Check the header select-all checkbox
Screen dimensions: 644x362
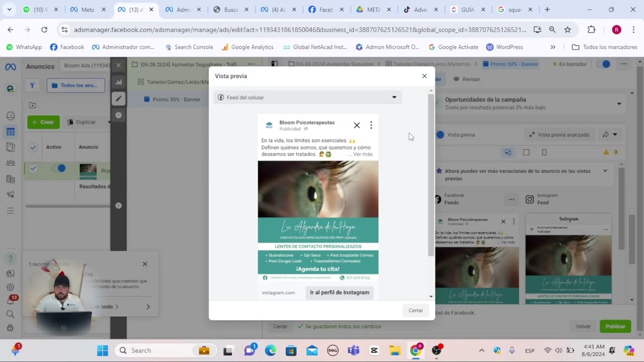tap(33, 147)
